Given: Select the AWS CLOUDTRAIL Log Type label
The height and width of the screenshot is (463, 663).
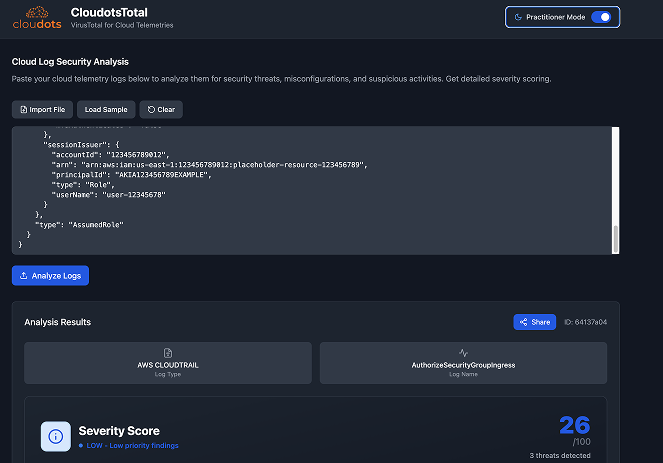Looking at the screenshot, I should point(168,366).
